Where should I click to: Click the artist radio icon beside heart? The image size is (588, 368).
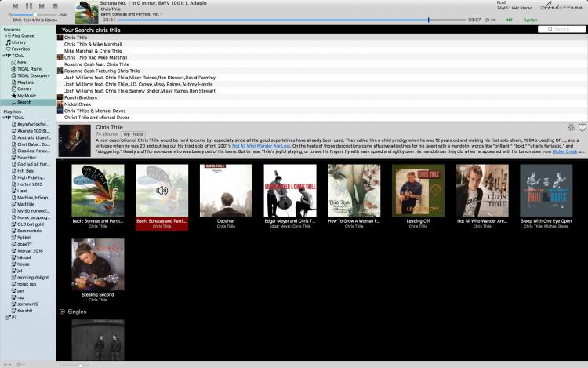pos(571,128)
